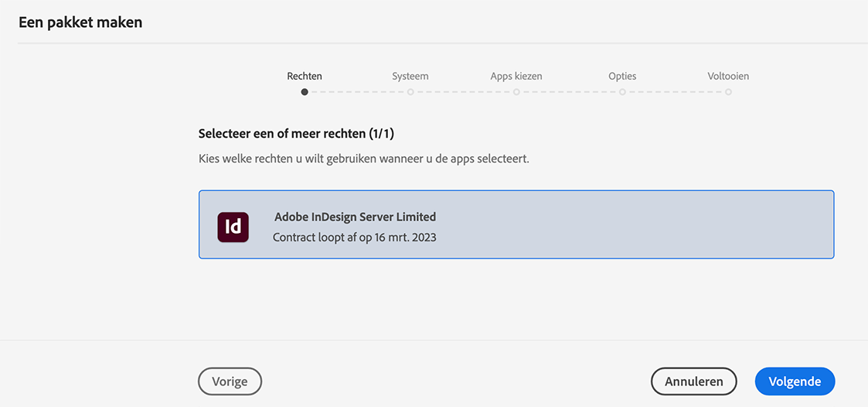Continue with the Volgende button
The width and height of the screenshot is (868, 407).
795,381
